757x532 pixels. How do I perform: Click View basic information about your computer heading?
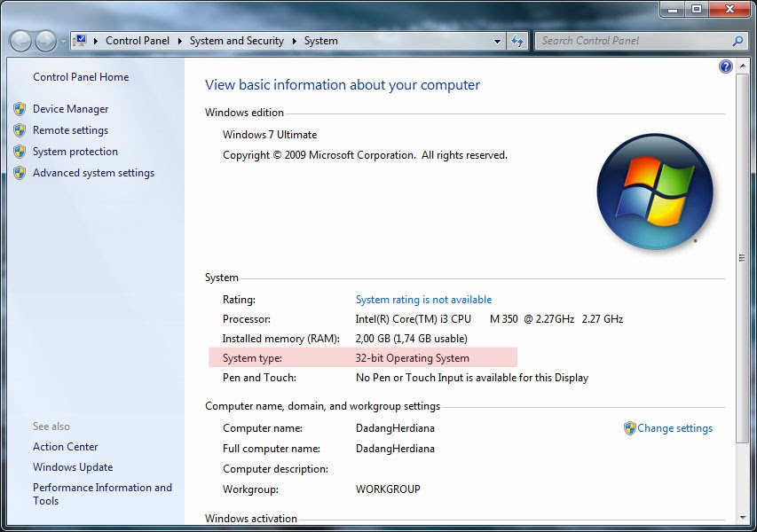pyautogui.click(x=343, y=85)
